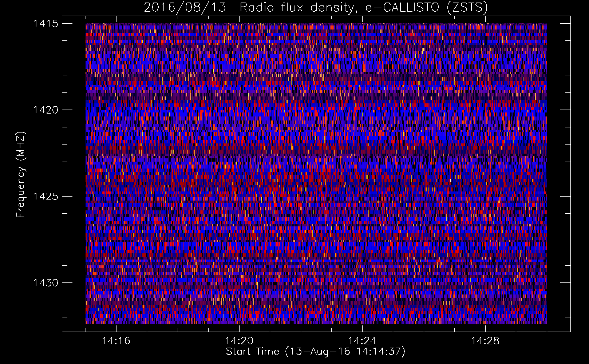Click the 'Frequency (MHZ)' axis label

pos(21,175)
